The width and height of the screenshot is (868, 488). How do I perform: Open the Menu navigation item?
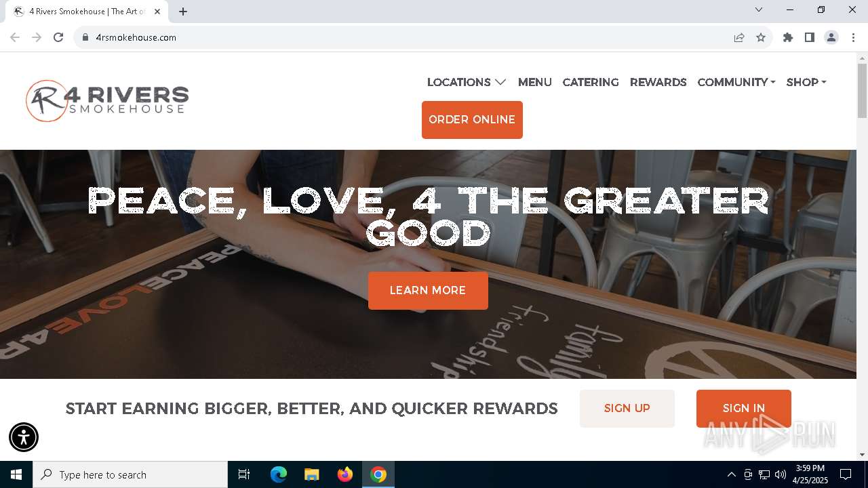point(534,82)
